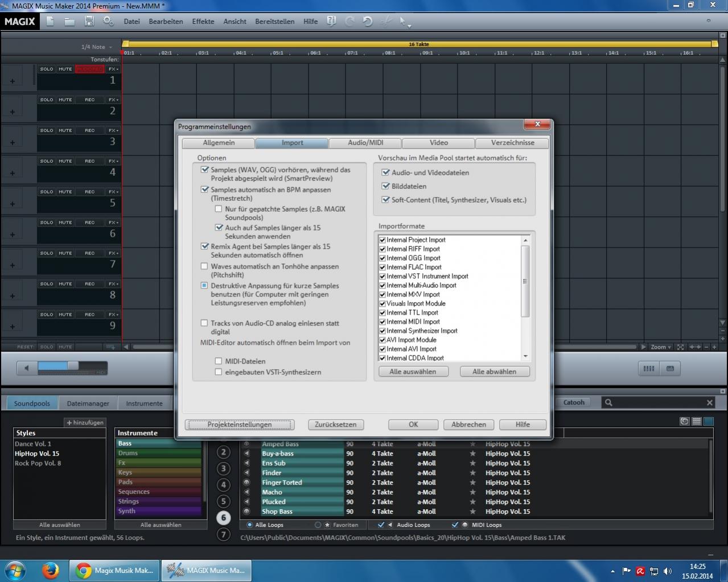Select the scissors cut tool icon
The image size is (728, 582).
click(385, 21)
